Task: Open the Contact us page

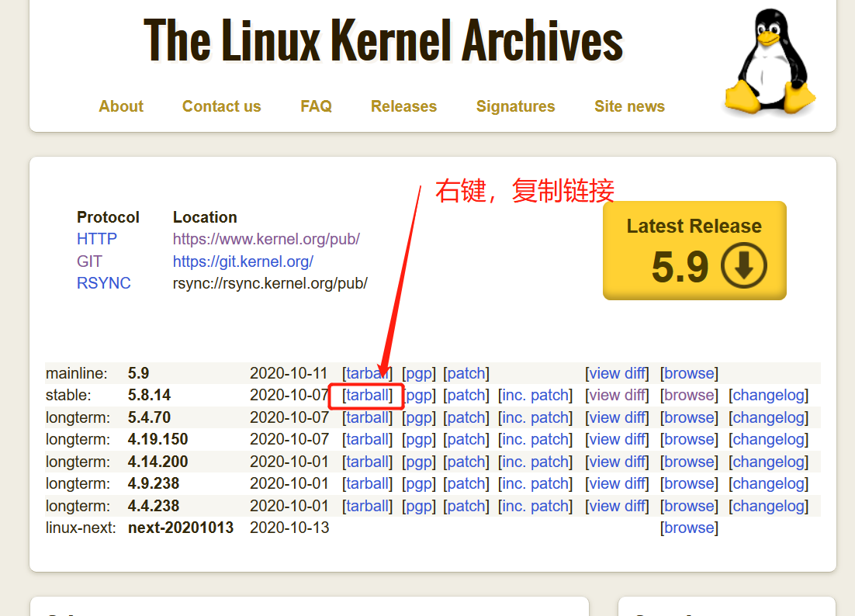Action: (x=221, y=106)
